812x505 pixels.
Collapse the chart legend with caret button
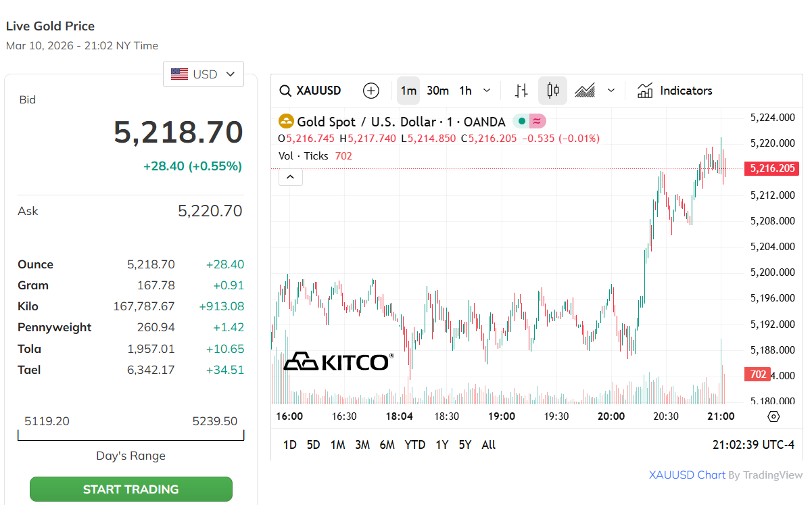291,177
